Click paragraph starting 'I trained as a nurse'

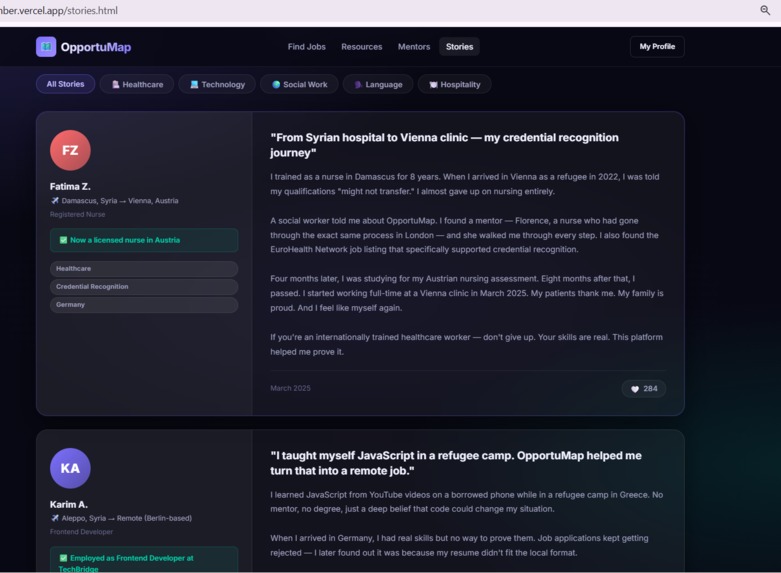[465, 184]
